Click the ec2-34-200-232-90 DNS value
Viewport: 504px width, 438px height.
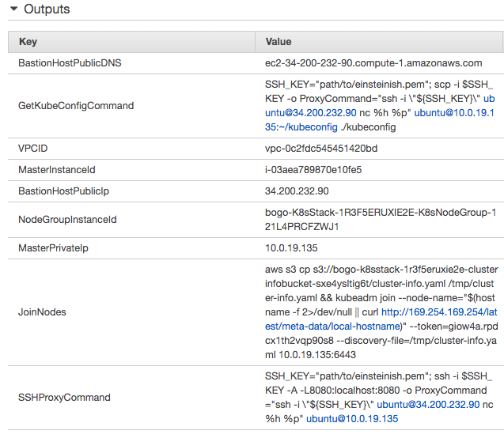373,63
